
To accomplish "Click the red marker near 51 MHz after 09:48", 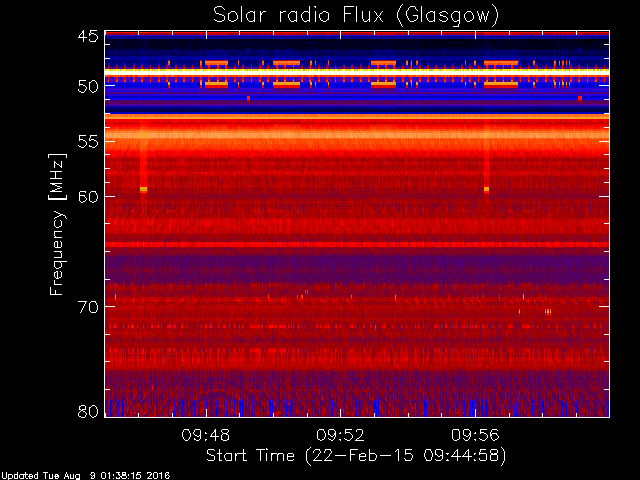I will click(x=248, y=98).
